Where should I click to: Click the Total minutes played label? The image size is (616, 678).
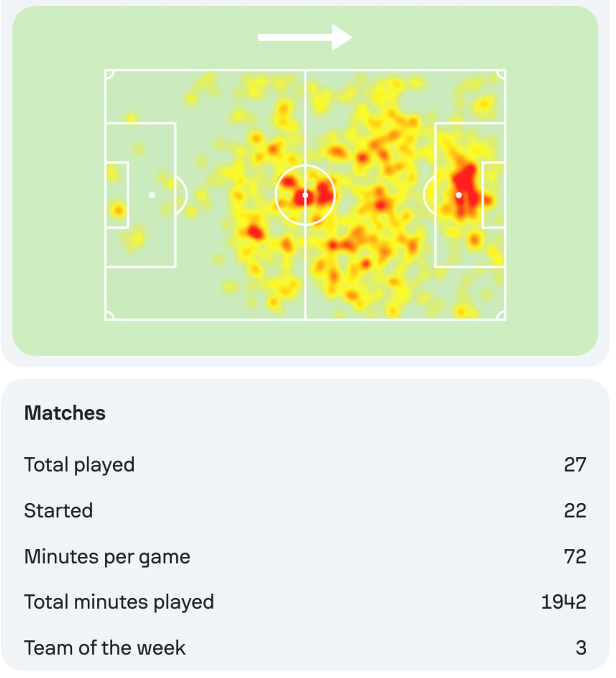119,602
